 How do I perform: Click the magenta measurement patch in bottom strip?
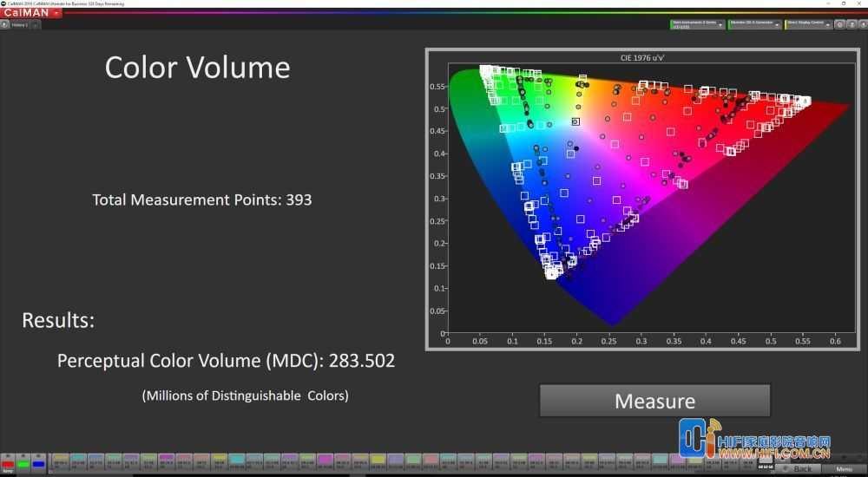pyautogui.click(x=325, y=461)
